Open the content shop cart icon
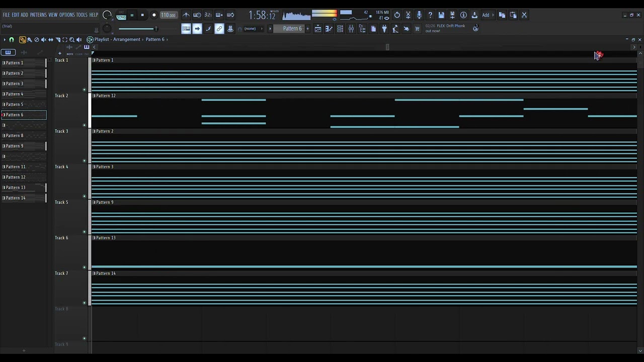Image resolution: width=644 pixels, height=362 pixels. 417,29
